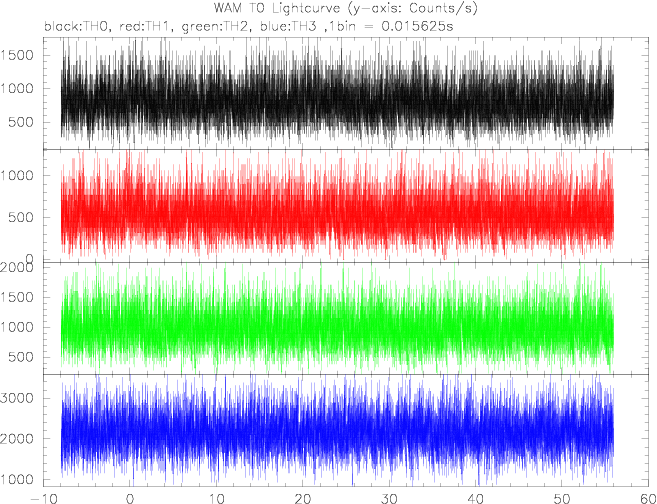This screenshot has width=657, height=504.
Task: Click the '50' x-axis time label
Action: tap(562, 499)
